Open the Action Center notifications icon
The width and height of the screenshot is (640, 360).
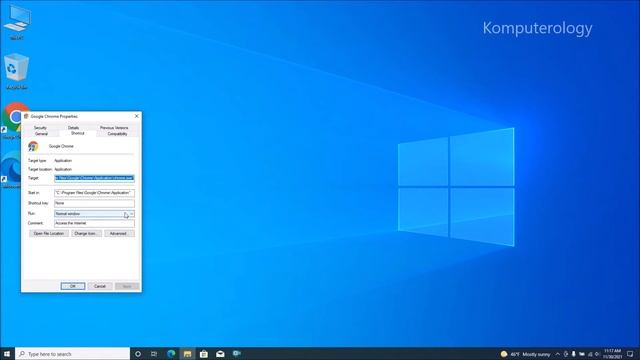pyautogui.click(x=630, y=354)
